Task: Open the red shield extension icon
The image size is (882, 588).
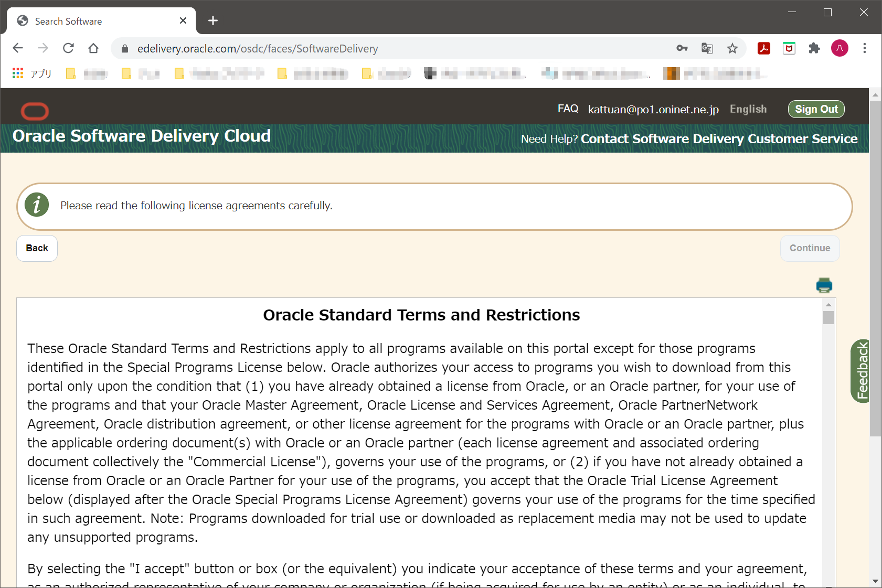Action: coord(789,48)
